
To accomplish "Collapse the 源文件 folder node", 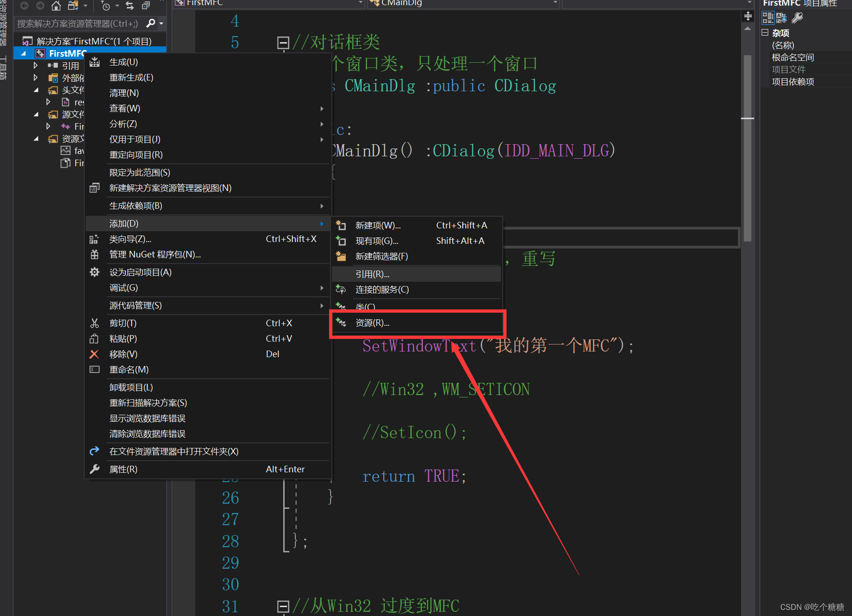I will point(36,114).
